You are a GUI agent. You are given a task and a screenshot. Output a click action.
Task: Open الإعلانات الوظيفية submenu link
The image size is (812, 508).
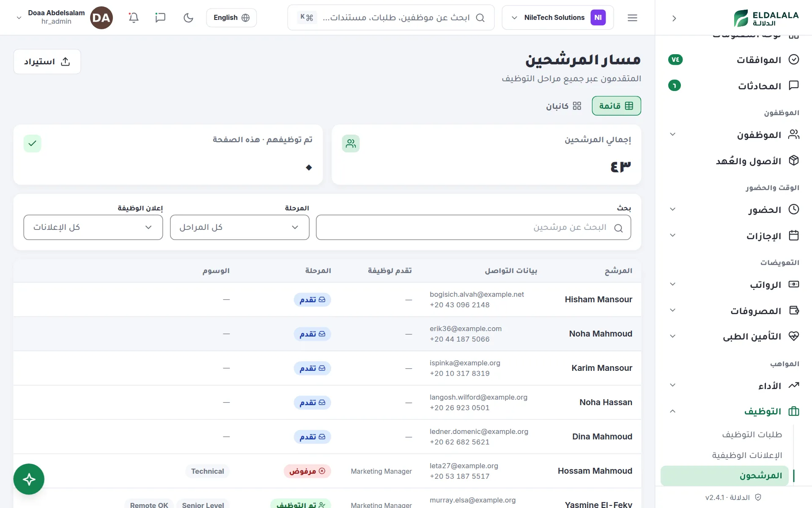click(747, 456)
